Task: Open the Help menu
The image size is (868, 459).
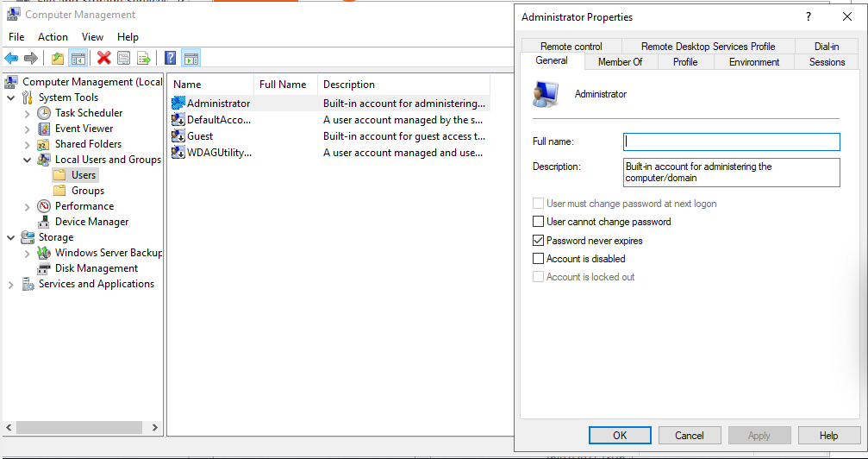Action: coord(128,37)
